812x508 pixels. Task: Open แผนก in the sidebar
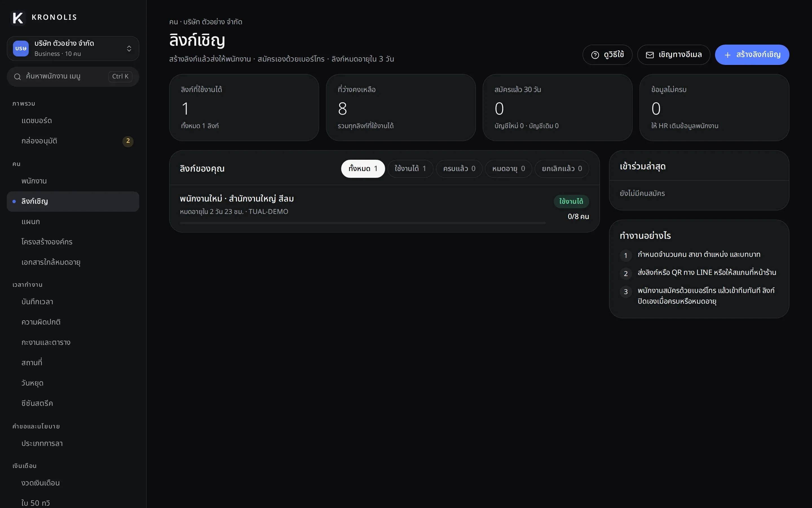point(73,222)
